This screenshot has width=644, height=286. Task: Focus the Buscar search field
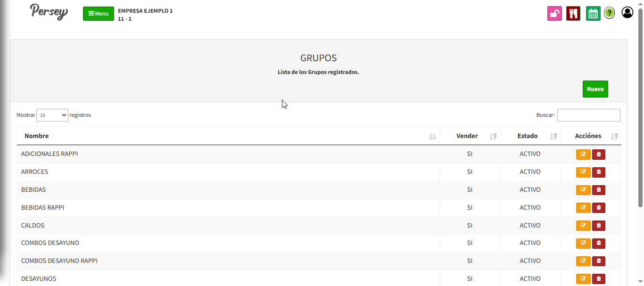[588, 115]
